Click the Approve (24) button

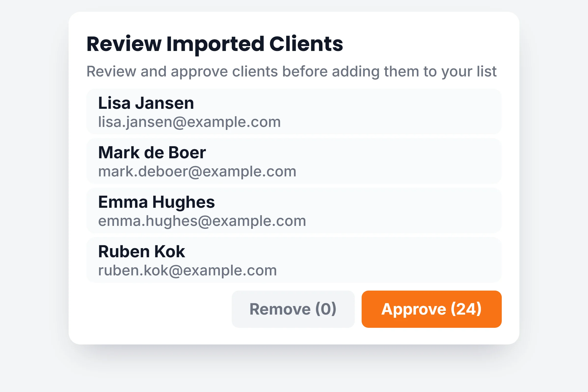(431, 309)
